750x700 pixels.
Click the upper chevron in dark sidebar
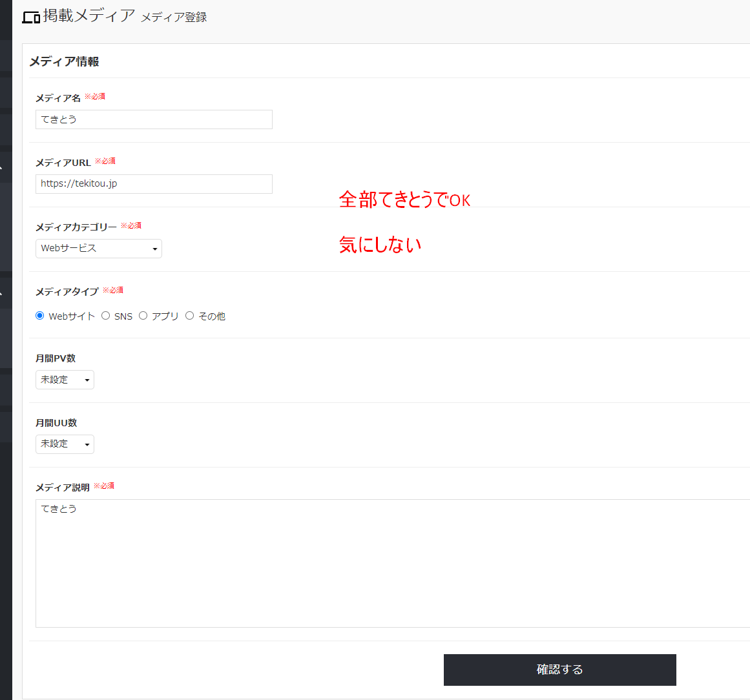(1, 168)
